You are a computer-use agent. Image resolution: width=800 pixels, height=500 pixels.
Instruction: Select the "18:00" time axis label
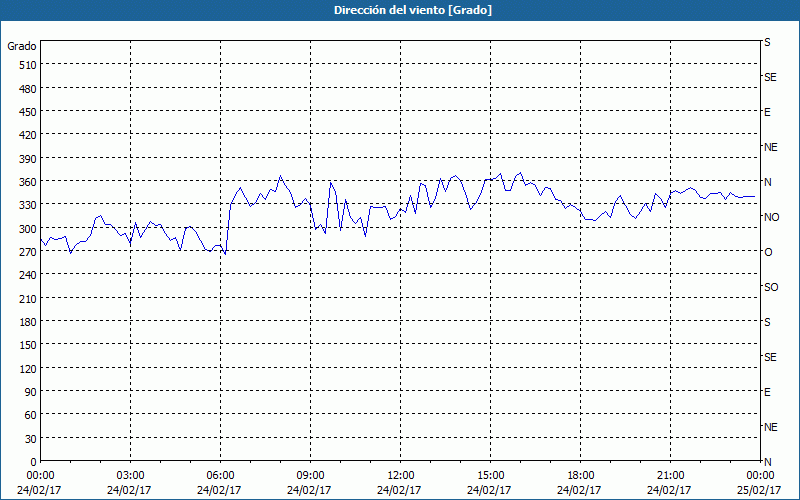[580, 476]
